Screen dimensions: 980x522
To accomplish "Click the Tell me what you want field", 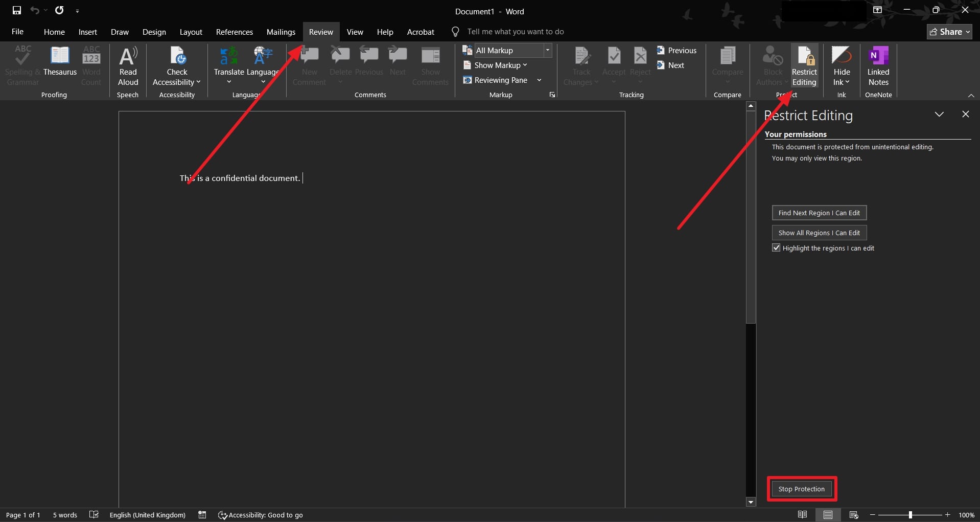I will coord(516,32).
